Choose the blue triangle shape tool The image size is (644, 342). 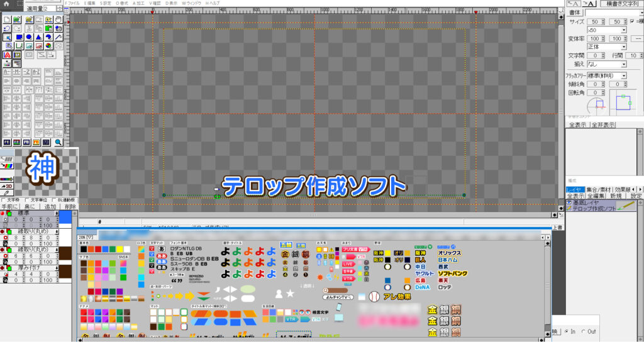[38, 37]
